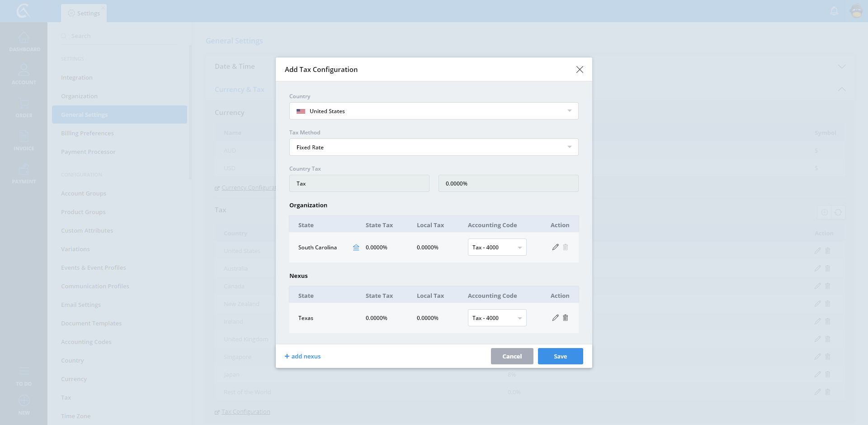Go to Dashboard in the sidebar
The height and width of the screenshot is (425, 868).
pos(24,42)
